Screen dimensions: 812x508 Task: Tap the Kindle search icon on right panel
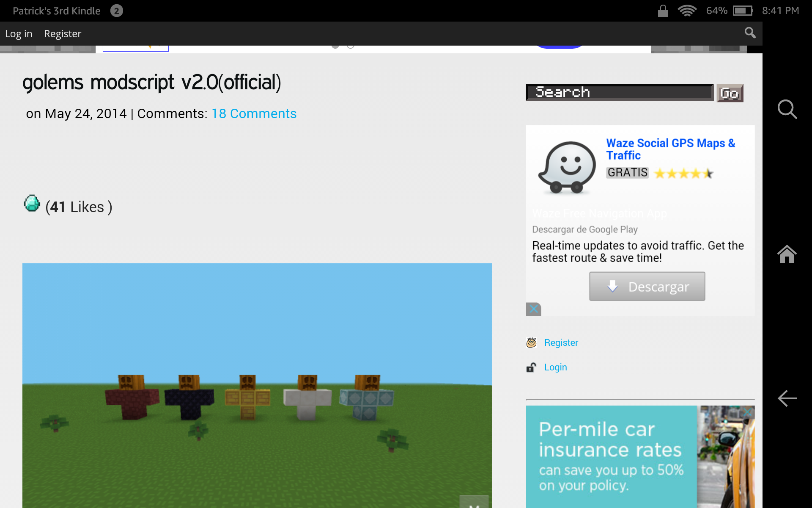787,109
